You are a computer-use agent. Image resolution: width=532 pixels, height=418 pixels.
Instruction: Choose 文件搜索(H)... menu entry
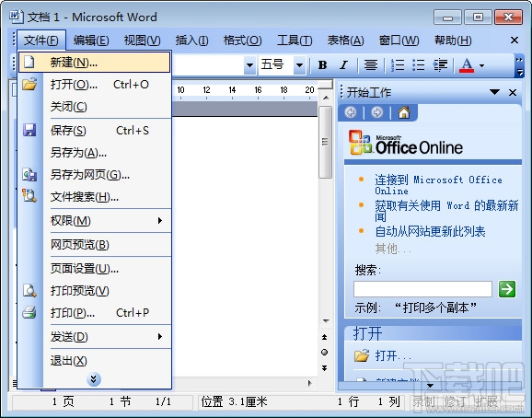point(94,197)
